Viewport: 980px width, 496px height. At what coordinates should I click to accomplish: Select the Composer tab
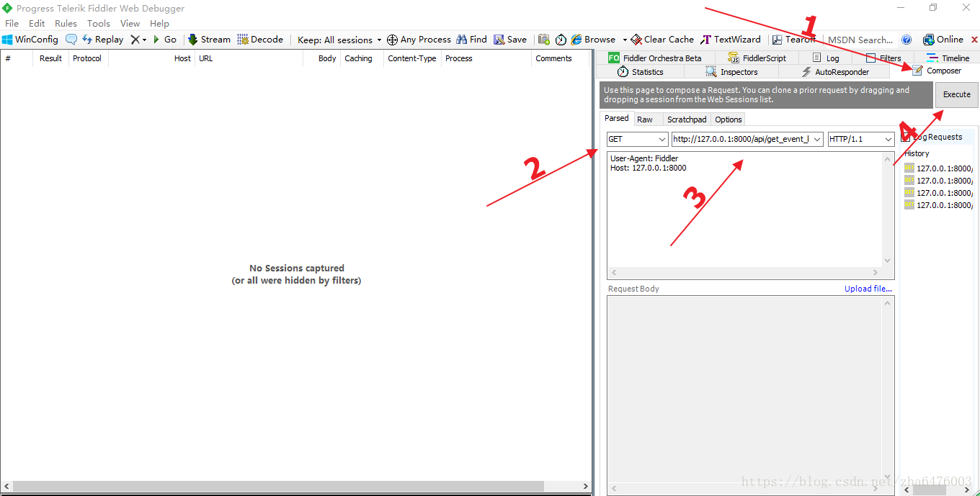coord(937,71)
